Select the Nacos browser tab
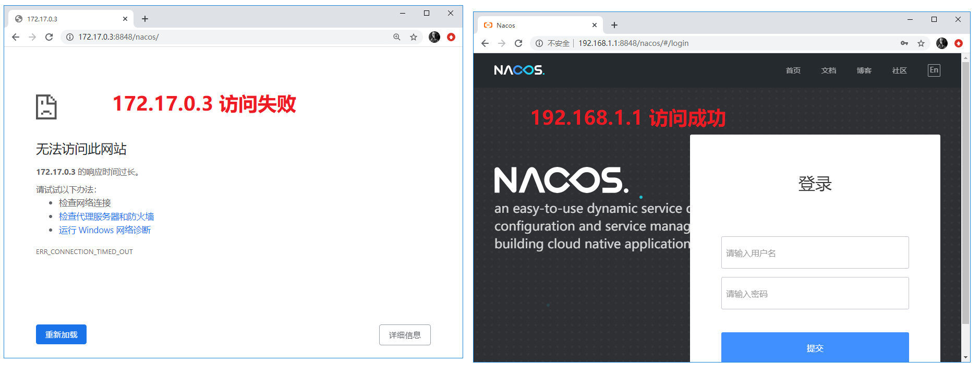Screen dimensions: 980x374 pos(541,25)
